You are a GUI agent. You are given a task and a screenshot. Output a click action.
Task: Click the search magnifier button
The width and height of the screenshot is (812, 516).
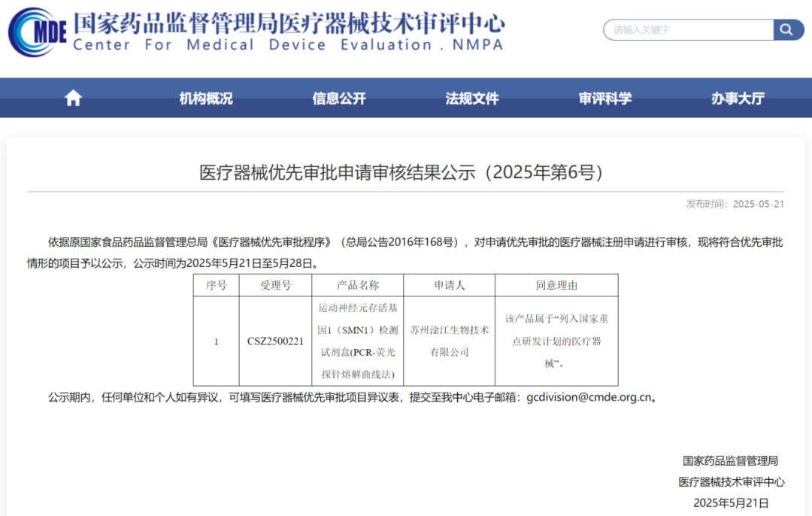[x=788, y=30]
